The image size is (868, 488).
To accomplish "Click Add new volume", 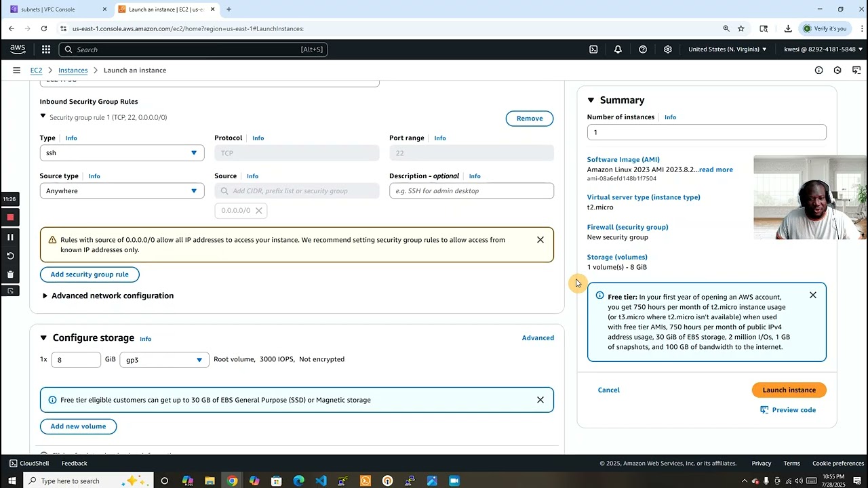I will click(78, 426).
